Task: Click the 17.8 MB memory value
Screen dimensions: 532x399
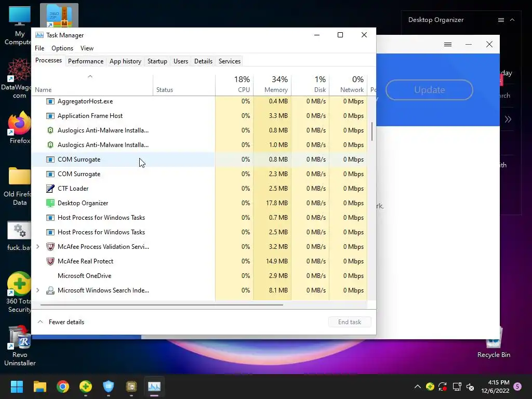Action: pyautogui.click(x=276, y=203)
